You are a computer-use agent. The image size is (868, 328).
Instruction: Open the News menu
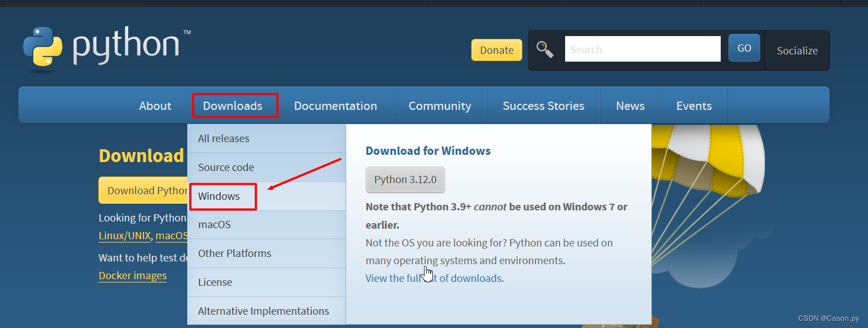630,105
